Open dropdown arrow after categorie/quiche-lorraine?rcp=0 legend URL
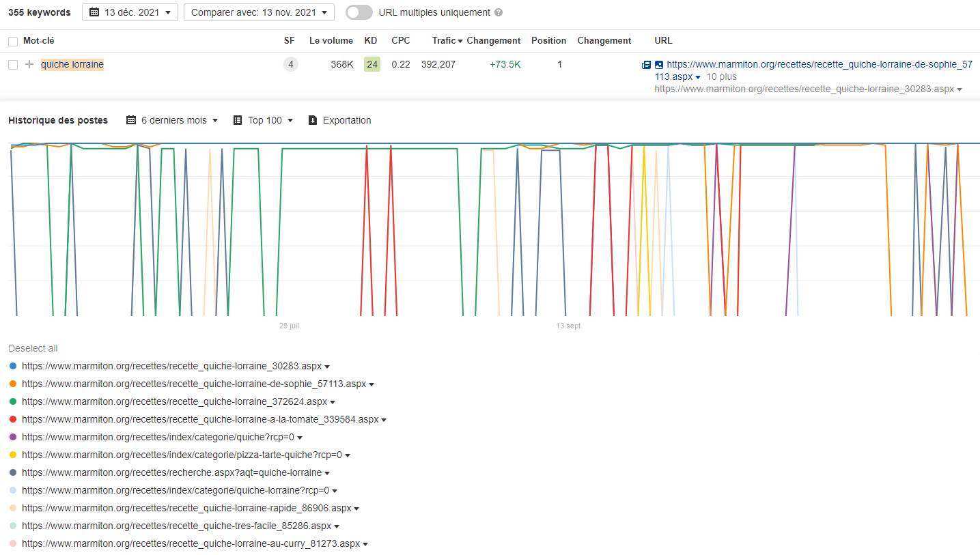The width and height of the screenshot is (980, 555). (x=335, y=491)
